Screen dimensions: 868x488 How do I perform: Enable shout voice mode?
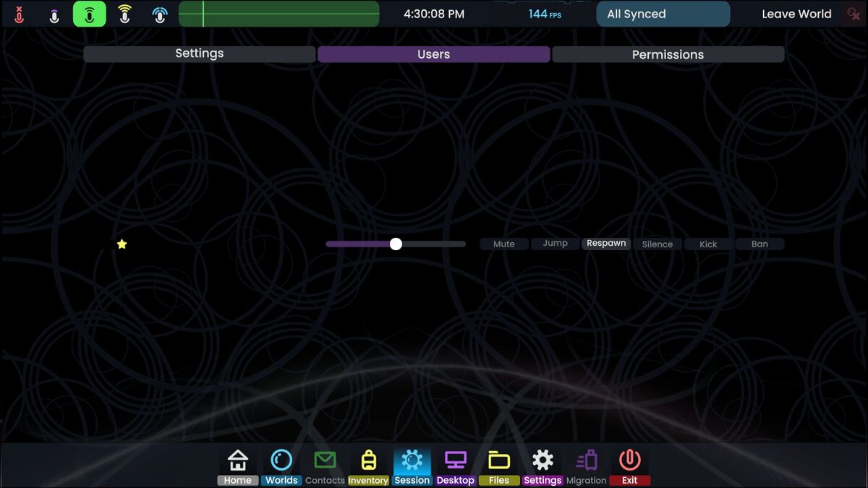(x=124, y=14)
